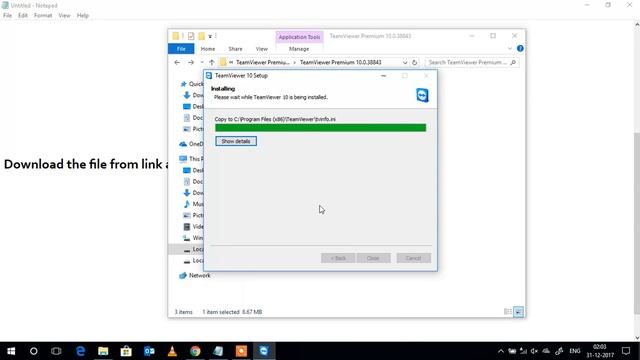Click Properties icon in Explorer quick toolbar
640x360 pixels.
click(191, 36)
